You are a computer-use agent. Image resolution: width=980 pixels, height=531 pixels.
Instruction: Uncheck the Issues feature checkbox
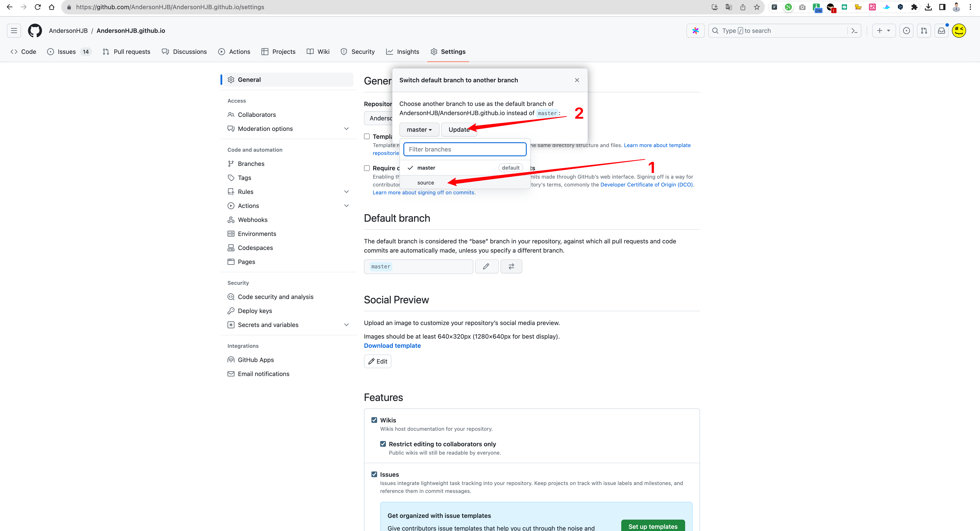pos(374,475)
